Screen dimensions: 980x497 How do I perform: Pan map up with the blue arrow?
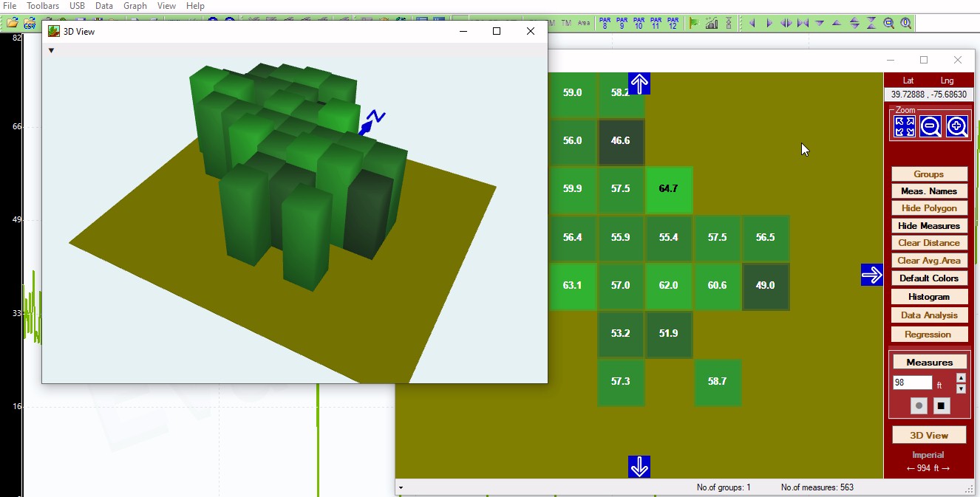click(x=639, y=83)
